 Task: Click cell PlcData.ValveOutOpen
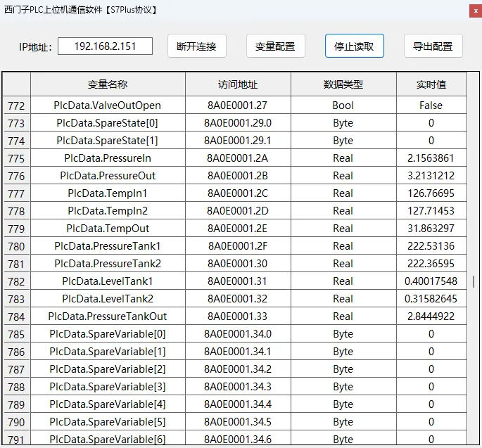[108, 105]
